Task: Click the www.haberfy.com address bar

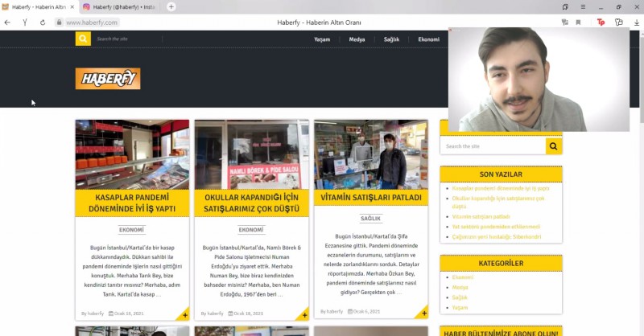Action: coord(161,23)
